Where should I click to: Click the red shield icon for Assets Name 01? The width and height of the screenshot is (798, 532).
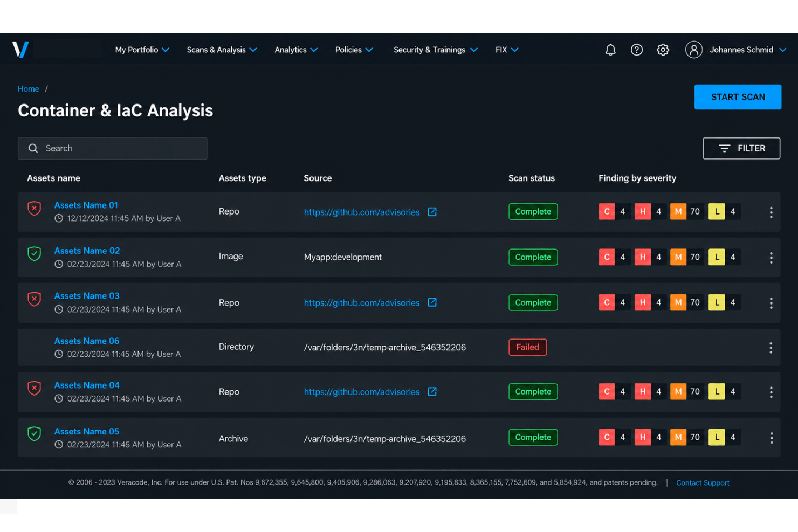pos(35,208)
